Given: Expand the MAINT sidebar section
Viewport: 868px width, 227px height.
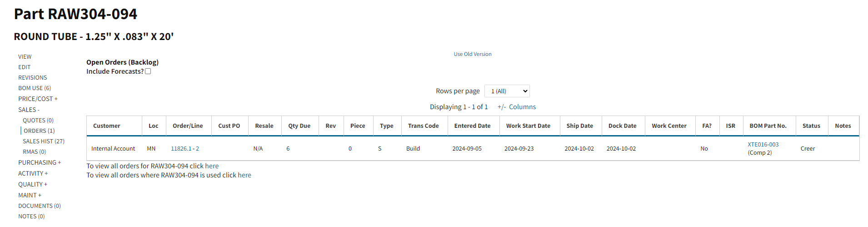Looking at the screenshot, I should tap(30, 195).
